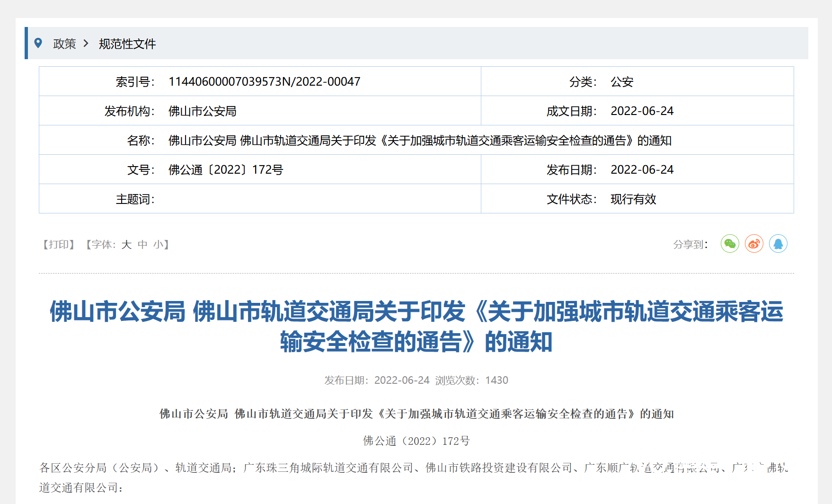
Task: Click the index number 11440600007039573N/2022-00047
Action: point(264,82)
